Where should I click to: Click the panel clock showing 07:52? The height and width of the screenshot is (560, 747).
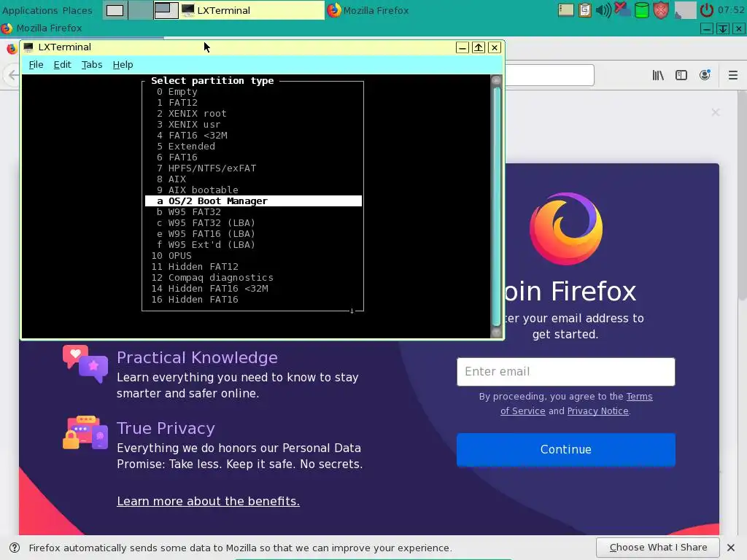point(731,10)
